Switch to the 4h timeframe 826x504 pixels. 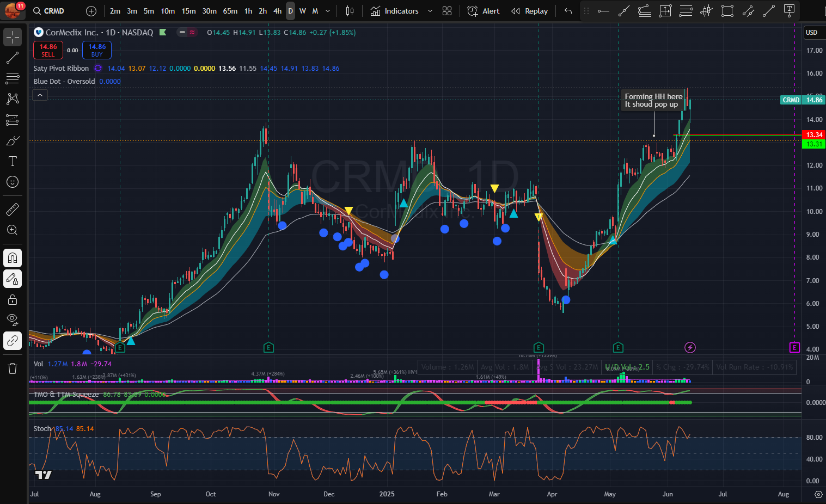point(277,11)
